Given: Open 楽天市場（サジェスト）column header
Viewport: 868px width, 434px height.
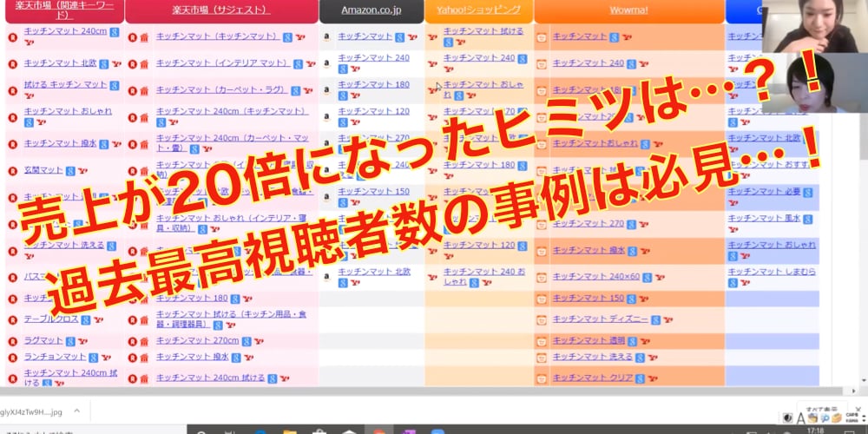Looking at the screenshot, I should [x=221, y=10].
